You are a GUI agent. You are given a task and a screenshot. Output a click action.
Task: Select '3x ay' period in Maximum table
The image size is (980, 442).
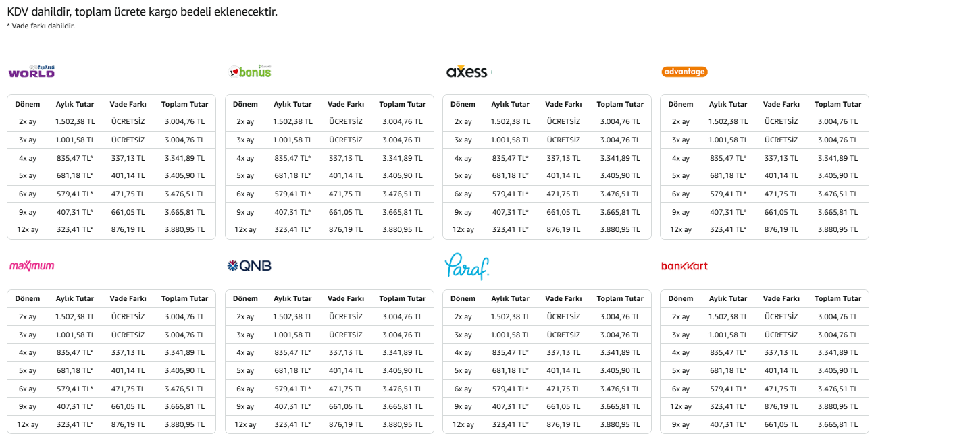28,335
